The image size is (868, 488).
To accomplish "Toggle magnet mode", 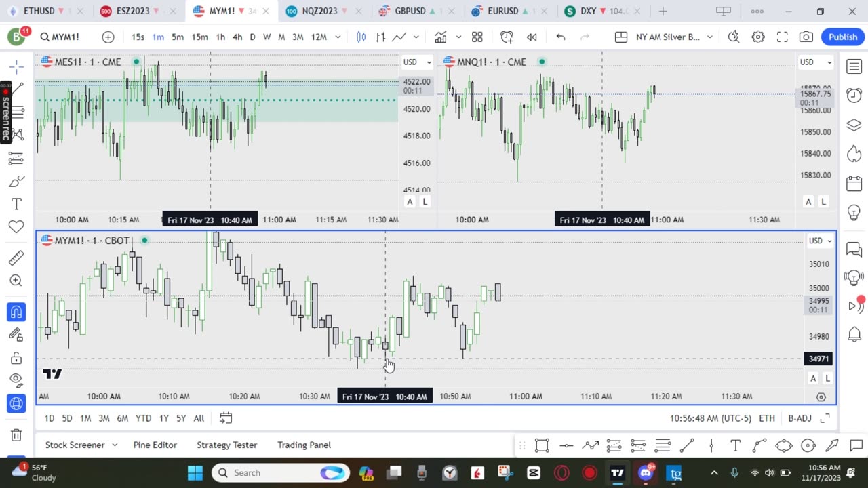I will click(17, 312).
